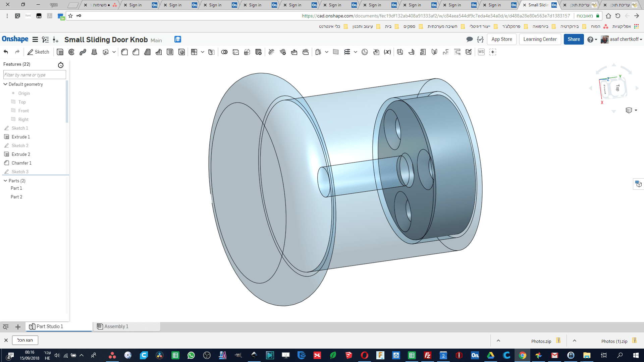644x362 pixels.
Task: Open the Onshape hamburger menu
Action: click(35, 40)
